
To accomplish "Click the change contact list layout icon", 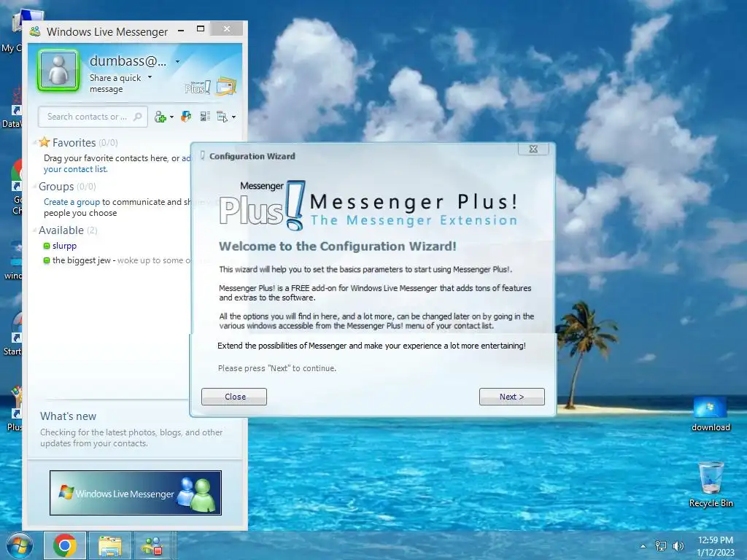I will (x=205, y=116).
